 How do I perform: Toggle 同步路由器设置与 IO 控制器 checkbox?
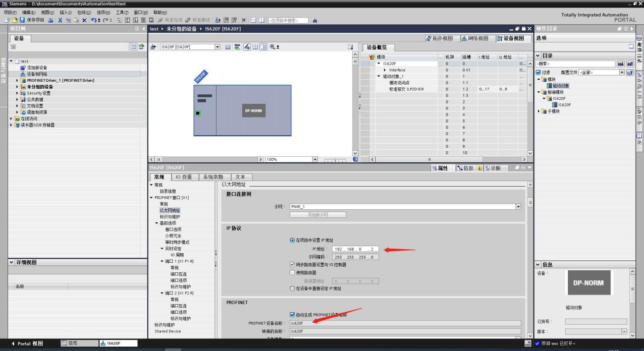pos(292,264)
